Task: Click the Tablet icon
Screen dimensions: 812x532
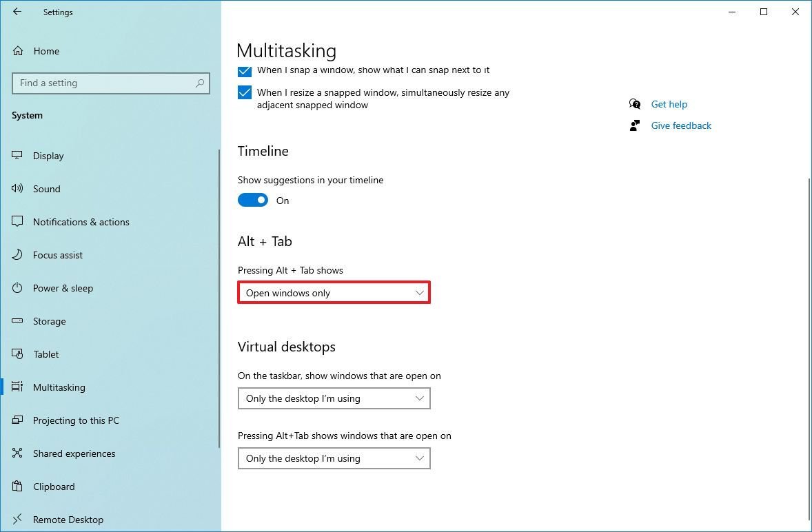Action: pyautogui.click(x=17, y=354)
